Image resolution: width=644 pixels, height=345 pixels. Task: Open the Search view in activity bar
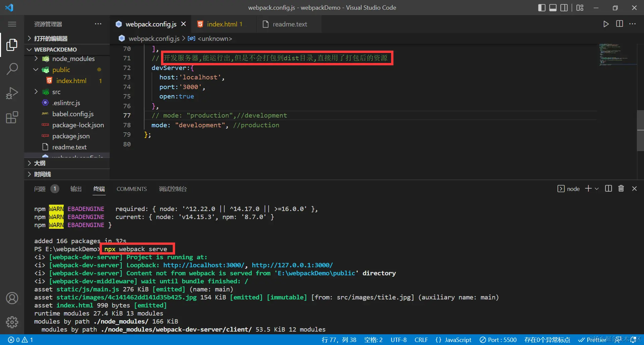[12, 69]
